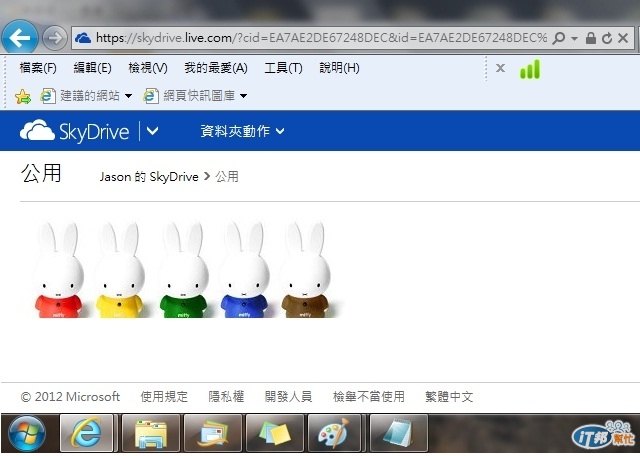Open the address bar autocomplete dropdown arrow
640x456 pixels.
[575, 39]
